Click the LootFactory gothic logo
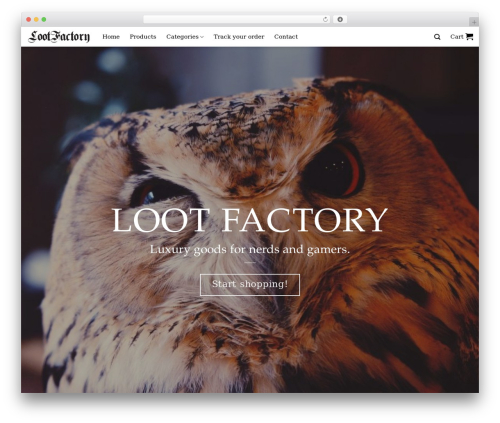500x423 pixels. click(x=59, y=37)
